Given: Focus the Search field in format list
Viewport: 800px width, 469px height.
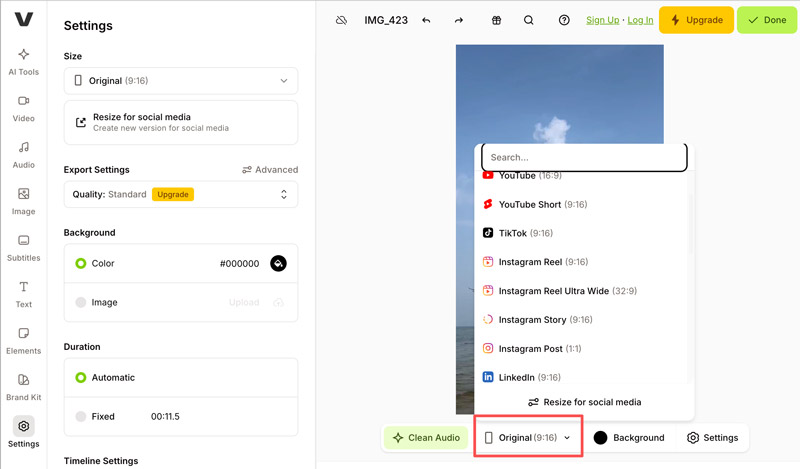Looking at the screenshot, I should (x=584, y=157).
